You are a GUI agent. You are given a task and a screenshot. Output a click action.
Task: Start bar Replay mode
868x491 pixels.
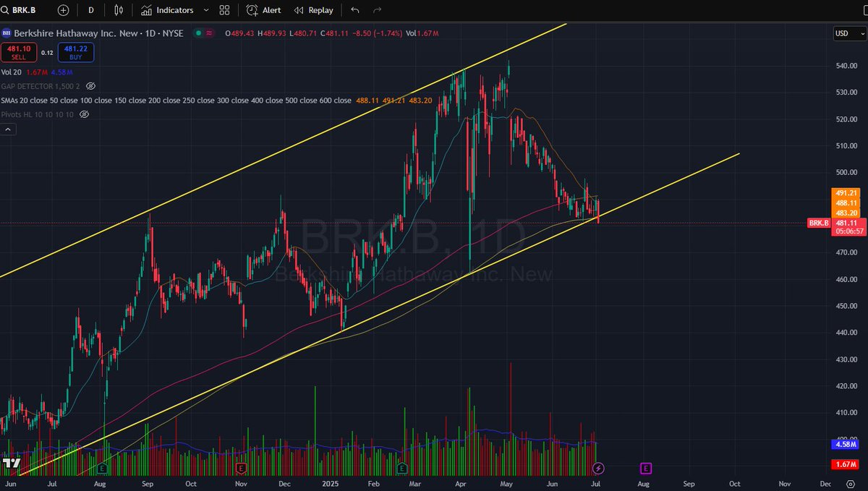pyautogui.click(x=314, y=10)
